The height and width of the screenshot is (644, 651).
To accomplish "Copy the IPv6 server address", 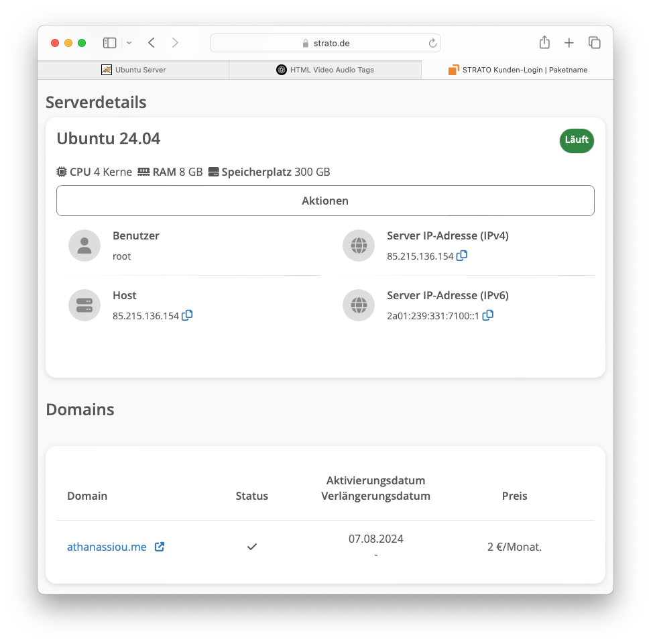I will 487,315.
